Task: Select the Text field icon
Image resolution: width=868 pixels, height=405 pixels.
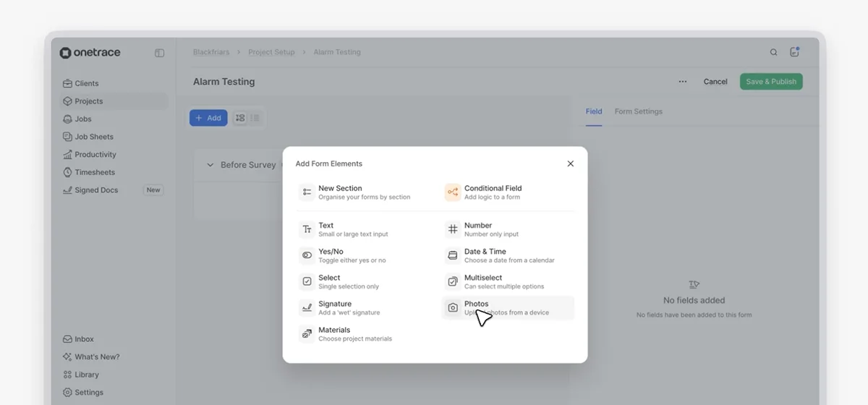Action: (307, 229)
